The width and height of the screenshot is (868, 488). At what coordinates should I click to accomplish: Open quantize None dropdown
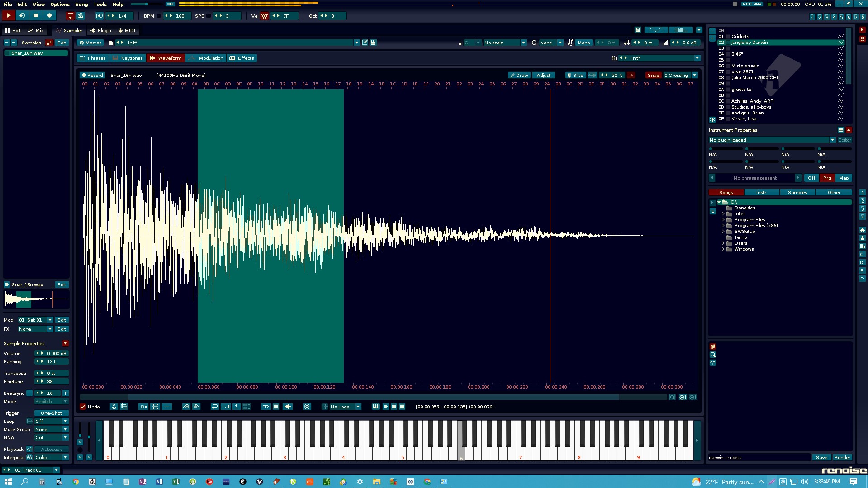pyautogui.click(x=551, y=43)
